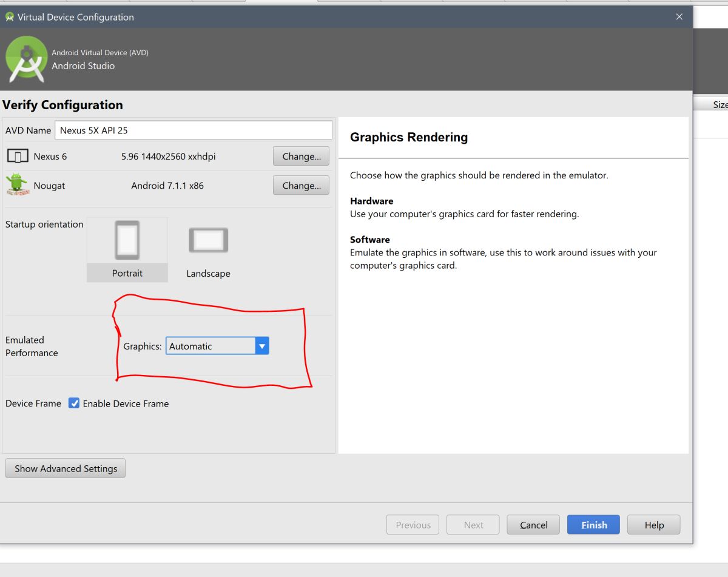Show Advanced Settings
Image resolution: width=728 pixels, height=577 pixels.
(66, 468)
